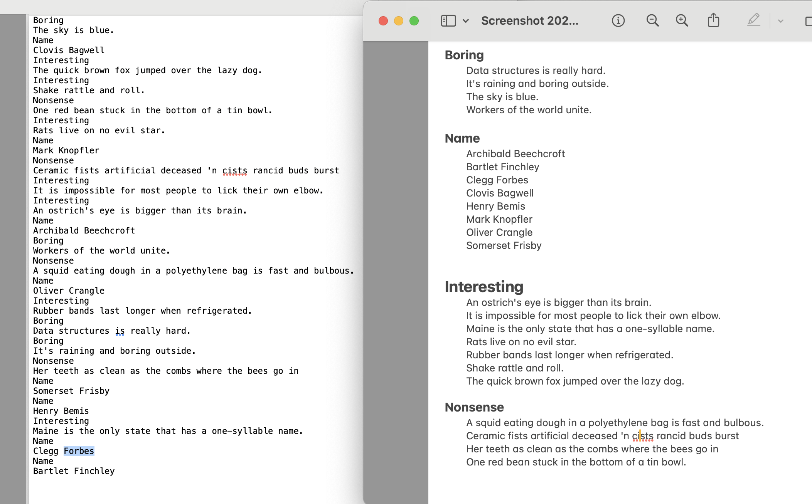Click the yellow minimize window button
Screen dimensions: 812x504
pos(399,21)
